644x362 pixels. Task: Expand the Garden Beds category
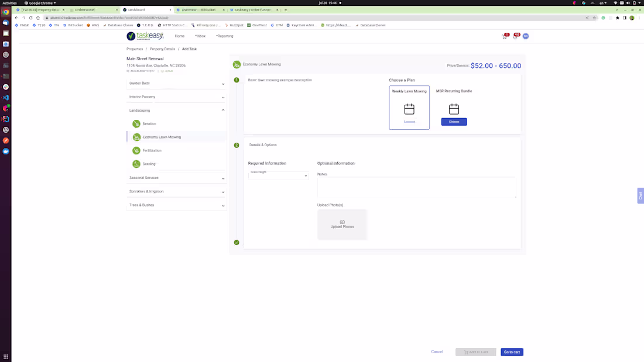[x=176, y=83]
